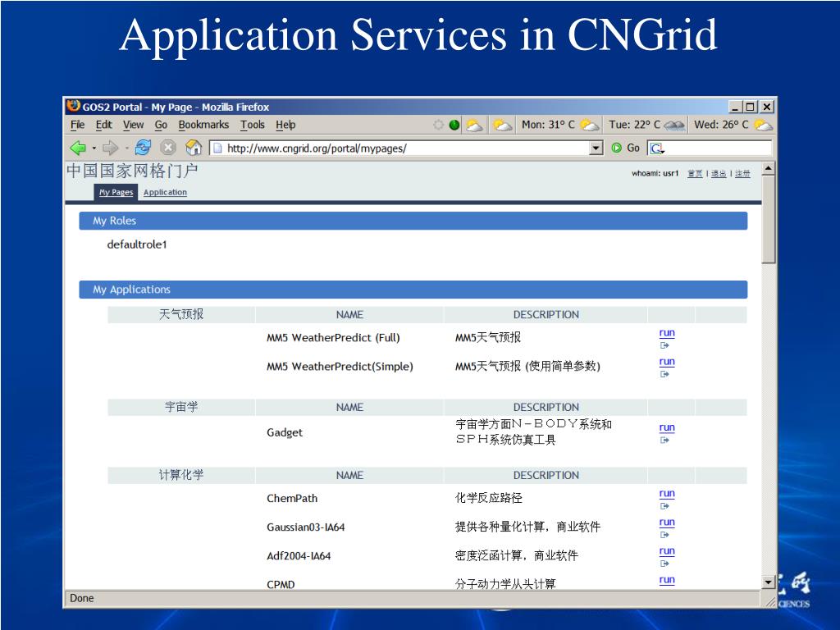The image size is (840, 630).
Task: Run the ChemPath application
Action: [x=667, y=493]
